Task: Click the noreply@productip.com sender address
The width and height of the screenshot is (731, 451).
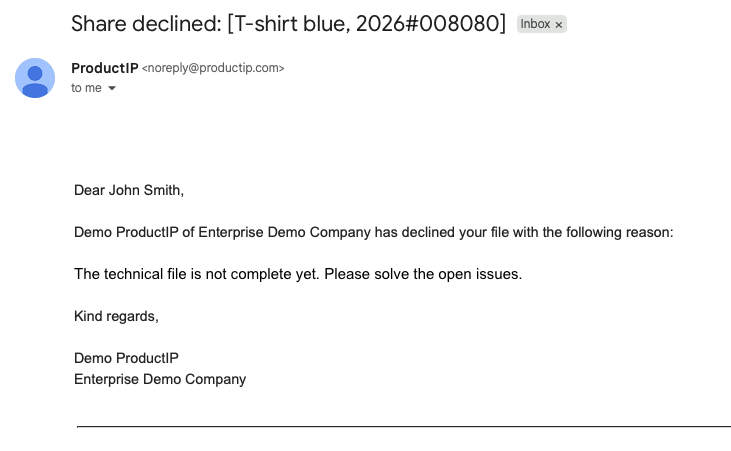Action: (x=213, y=68)
